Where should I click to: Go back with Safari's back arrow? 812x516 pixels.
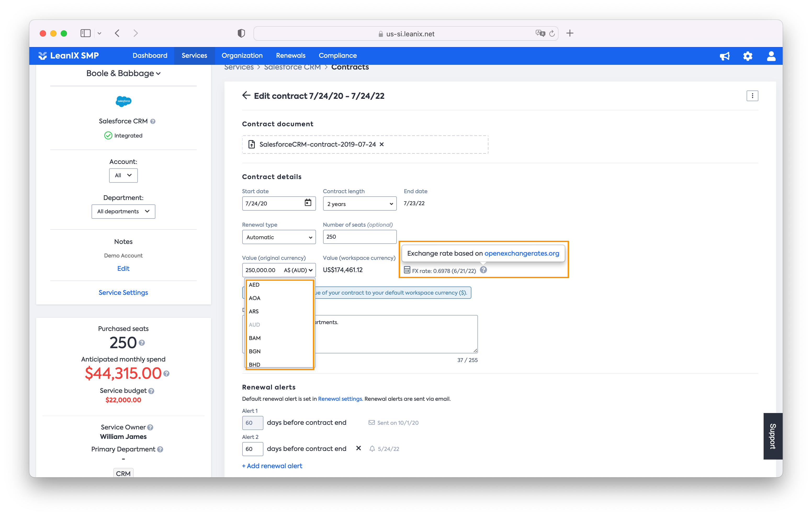pyautogui.click(x=117, y=33)
